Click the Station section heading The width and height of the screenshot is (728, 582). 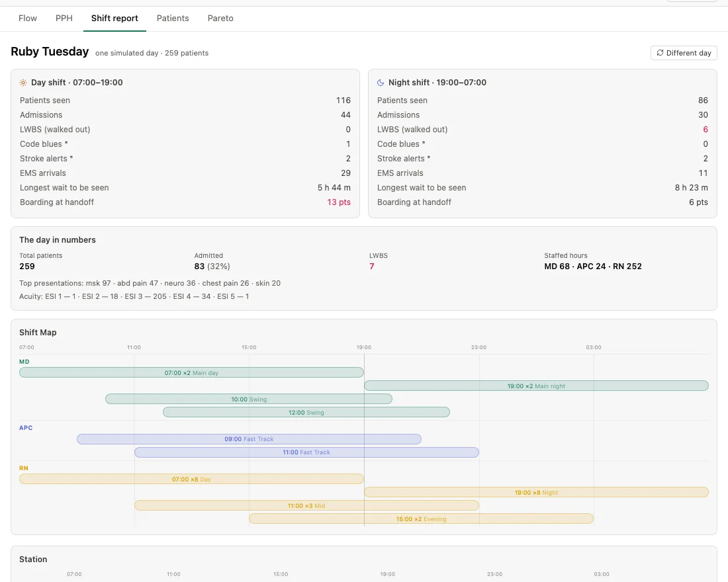[x=33, y=560]
